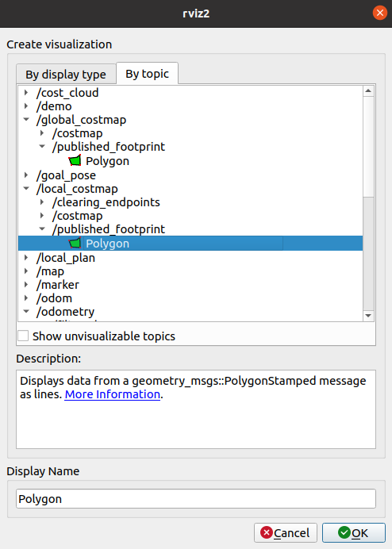Viewport: 392px width, 549px height.
Task: Click the topic list scroll down arrow
Action: 368,316
